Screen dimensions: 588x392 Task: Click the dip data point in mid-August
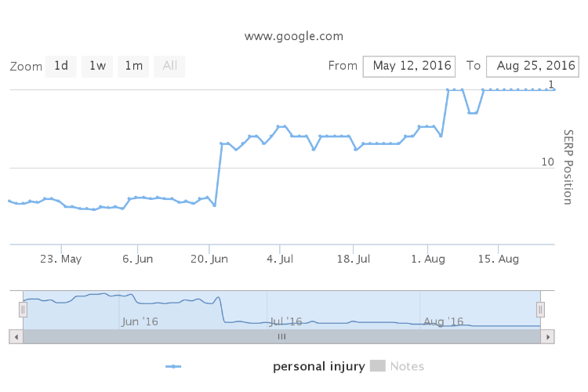click(470, 113)
